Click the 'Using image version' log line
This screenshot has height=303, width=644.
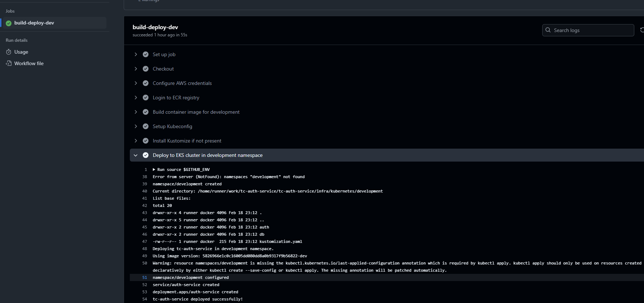(x=230, y=256)
